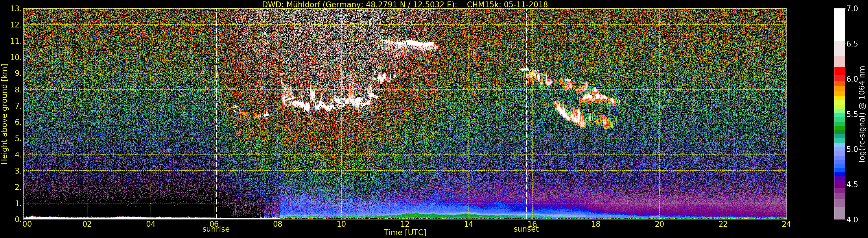Screen dimensions: 868x238
Task: Click the height axis tick label 12
Action: tap(16, 25)
